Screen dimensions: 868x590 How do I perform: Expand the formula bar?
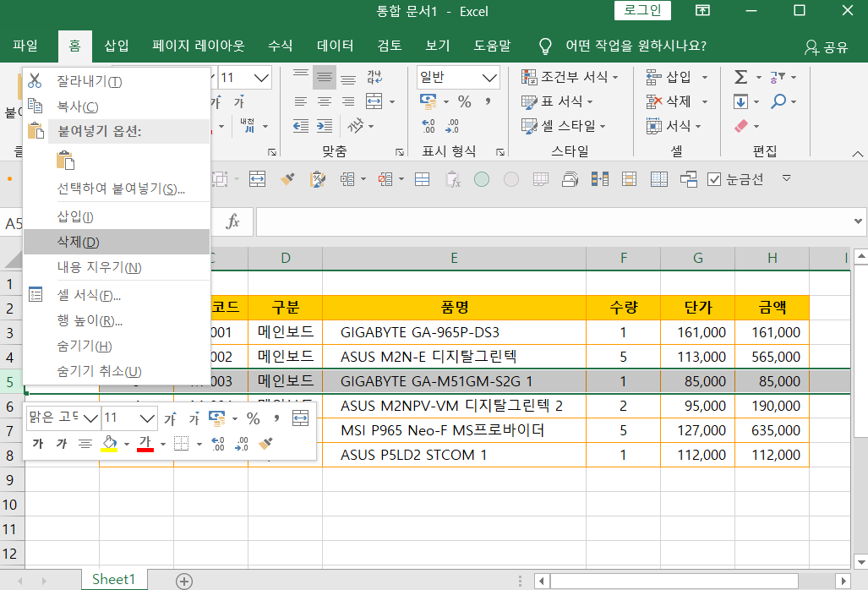(x=858, y=221)
